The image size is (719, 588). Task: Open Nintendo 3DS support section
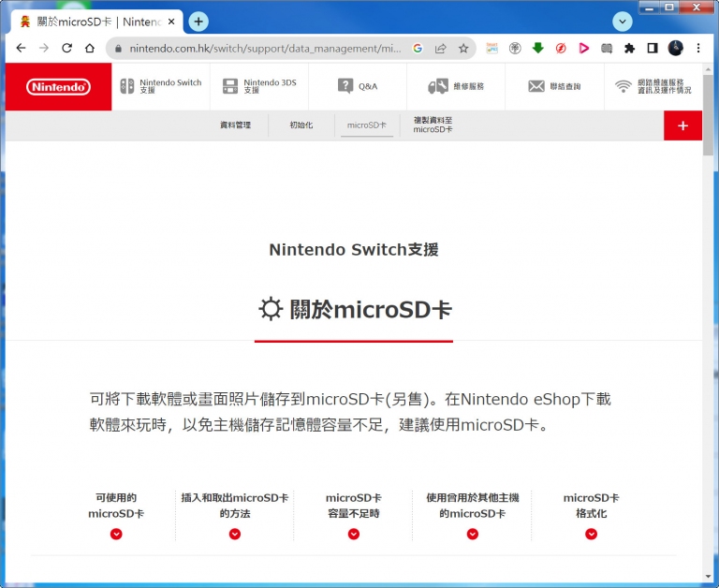259,86
